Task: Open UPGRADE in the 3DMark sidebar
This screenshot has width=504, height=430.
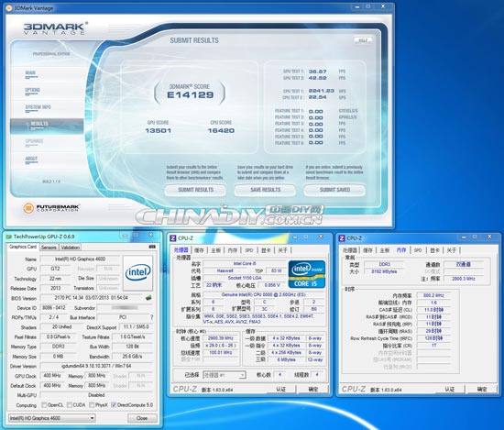Action: pyautogui.click(x=35, y=141)
